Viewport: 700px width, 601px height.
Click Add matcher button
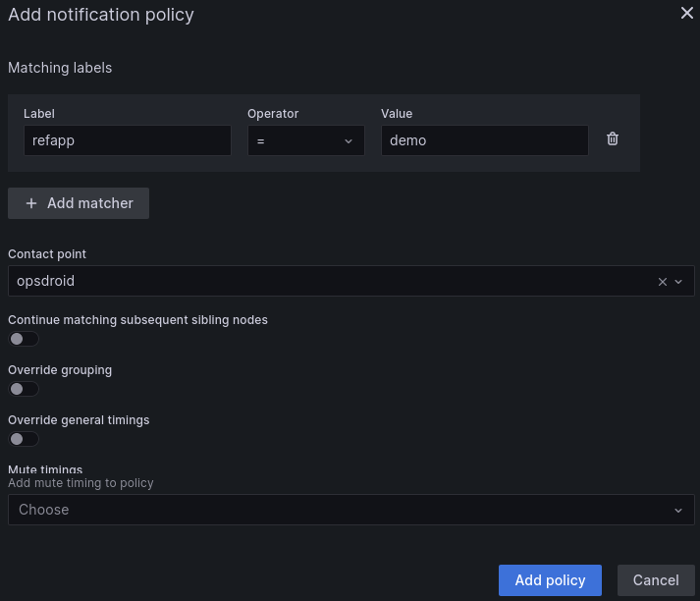click(x=79, y=203)
